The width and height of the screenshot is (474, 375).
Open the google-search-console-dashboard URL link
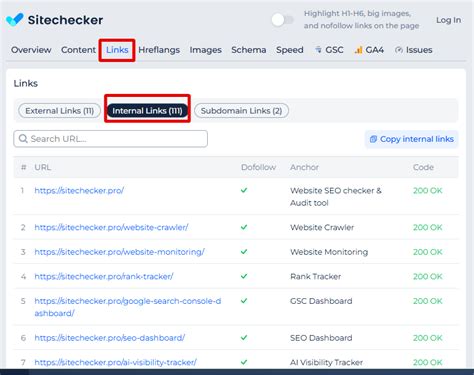pos(128,307)
